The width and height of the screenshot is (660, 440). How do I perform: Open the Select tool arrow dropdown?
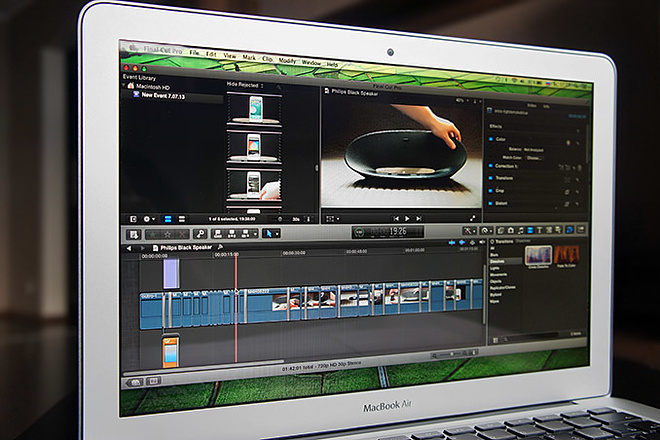[271, 233]
